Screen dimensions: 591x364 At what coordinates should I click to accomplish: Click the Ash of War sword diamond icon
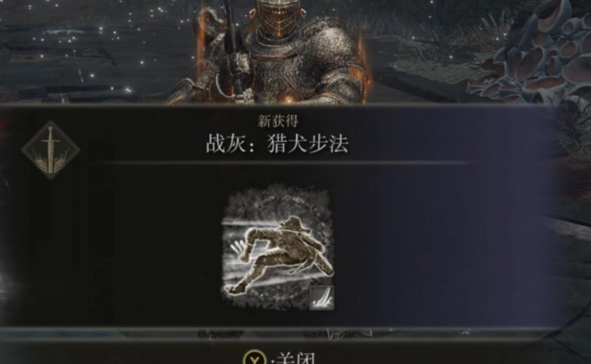50,150
